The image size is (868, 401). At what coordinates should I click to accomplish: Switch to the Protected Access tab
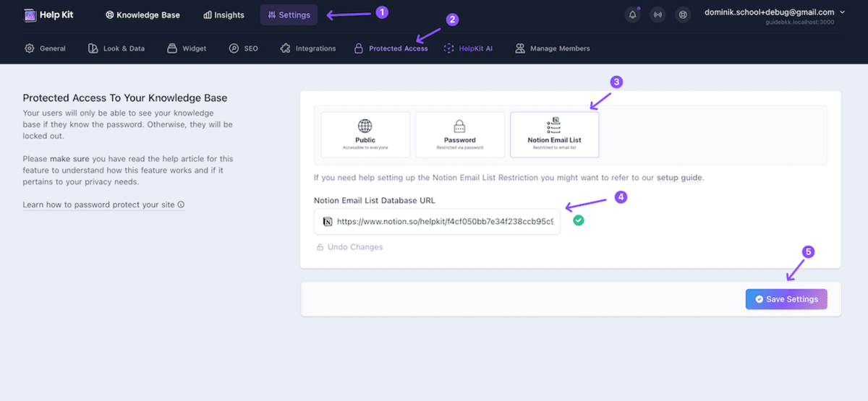391,48
